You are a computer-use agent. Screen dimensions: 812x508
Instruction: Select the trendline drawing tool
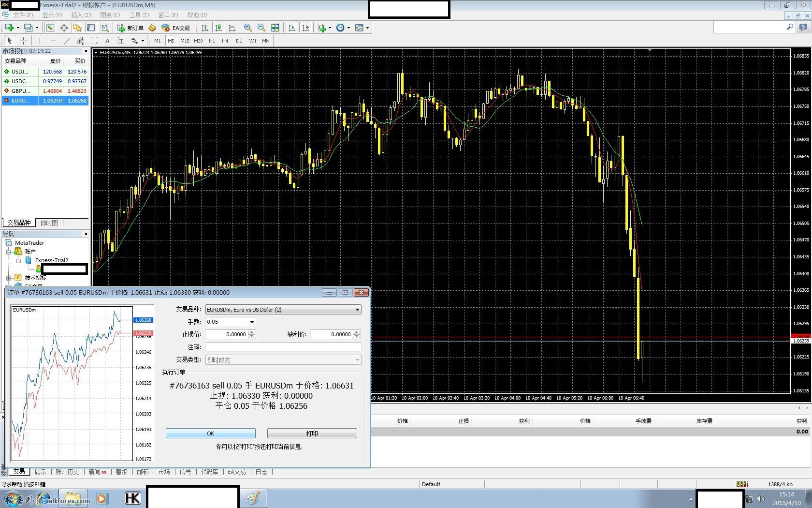point(67,41)
